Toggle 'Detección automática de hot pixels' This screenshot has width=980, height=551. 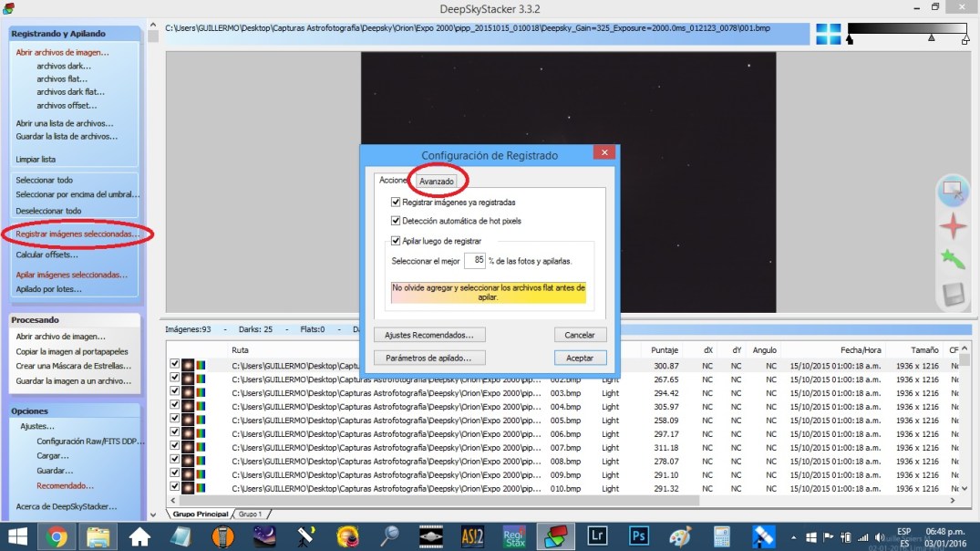click(396, 221)
